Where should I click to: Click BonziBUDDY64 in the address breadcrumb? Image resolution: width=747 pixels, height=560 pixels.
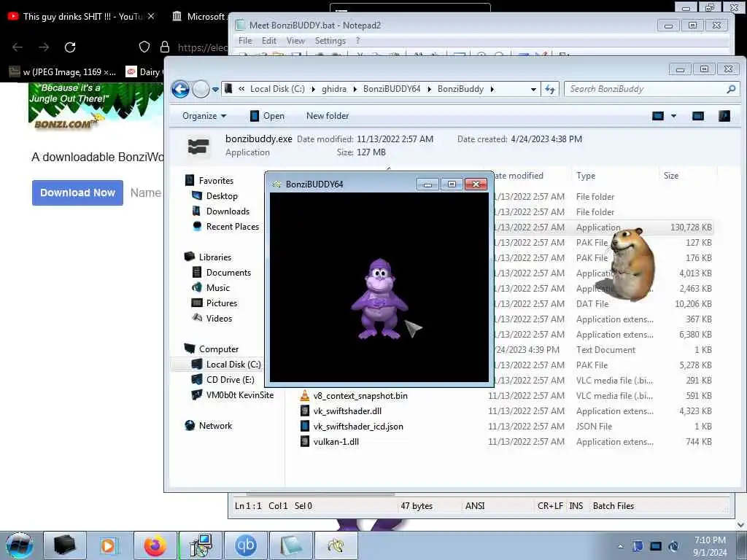[x=392, y=89]
